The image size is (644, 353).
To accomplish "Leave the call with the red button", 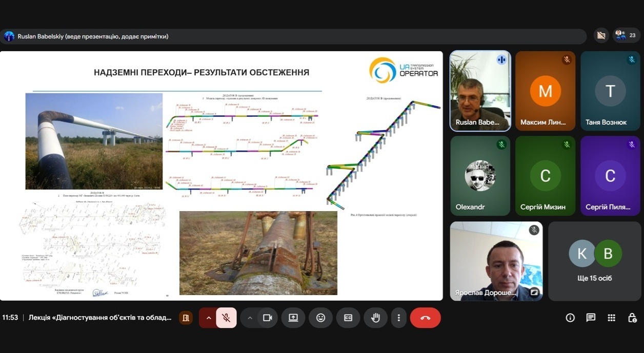I will [425, 318].
